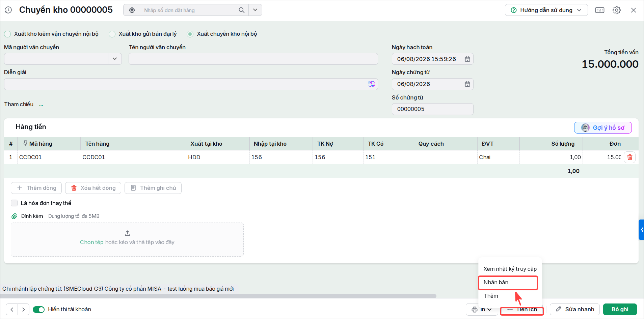This screenshot has width=644, height=319.
Task: Select Xuất kho gửi bán đại lý option
Action: coord(112,34)
